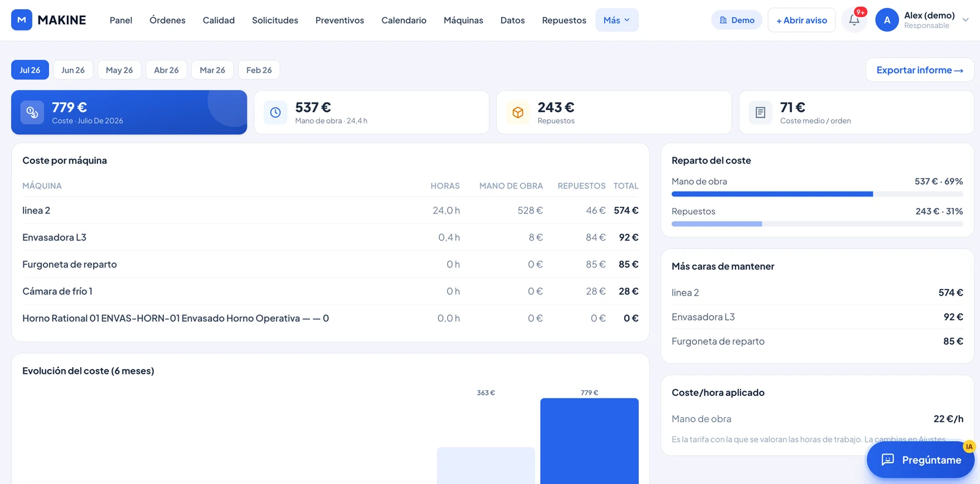
Task: Click the 537 € Mano de obra card
Action: coord(372,113)
